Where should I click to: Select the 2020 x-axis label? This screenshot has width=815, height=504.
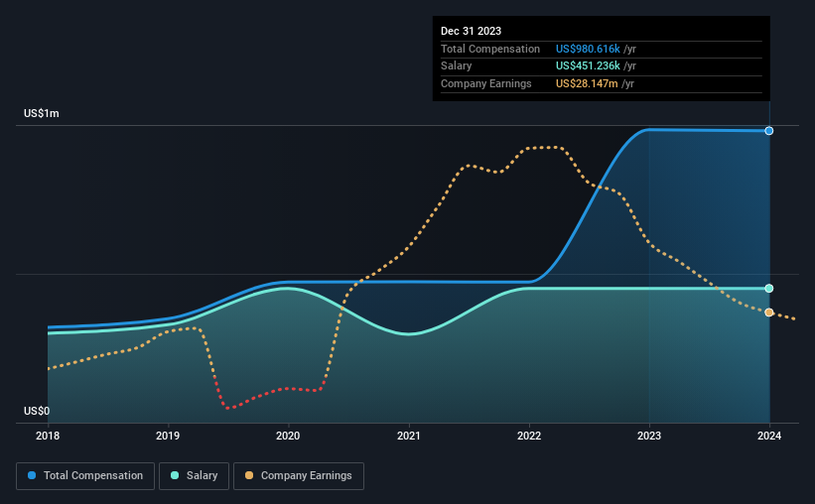[288, 436]
